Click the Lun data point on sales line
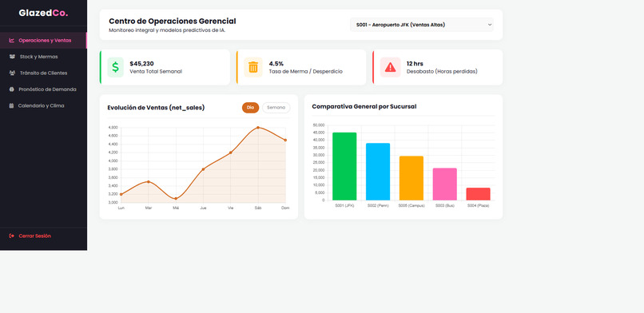Viewport: 644px width, 313px height. [121, 194]
